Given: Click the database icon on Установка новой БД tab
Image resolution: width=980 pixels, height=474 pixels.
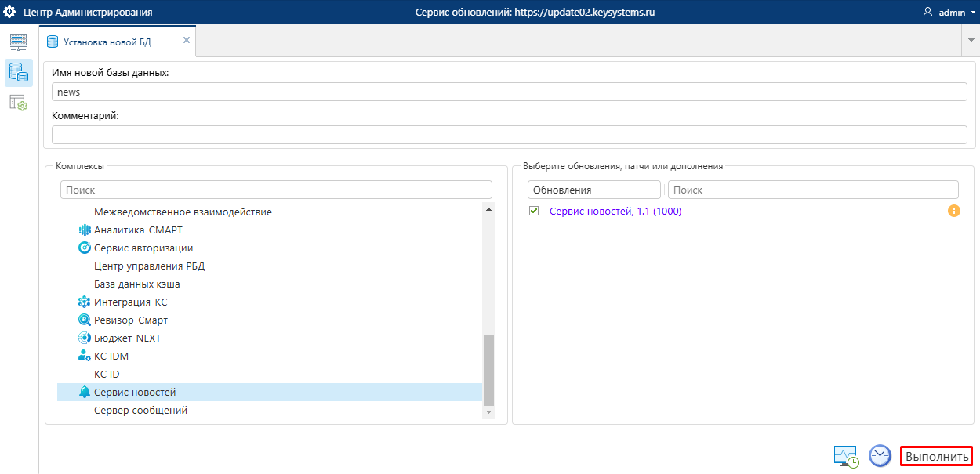Looking at the screenshot, I should [53, 42].
